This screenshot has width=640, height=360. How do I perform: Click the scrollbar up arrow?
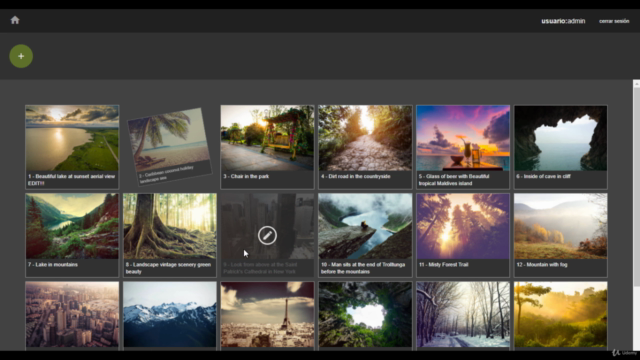pyautogui.click(x=636, y=83)
